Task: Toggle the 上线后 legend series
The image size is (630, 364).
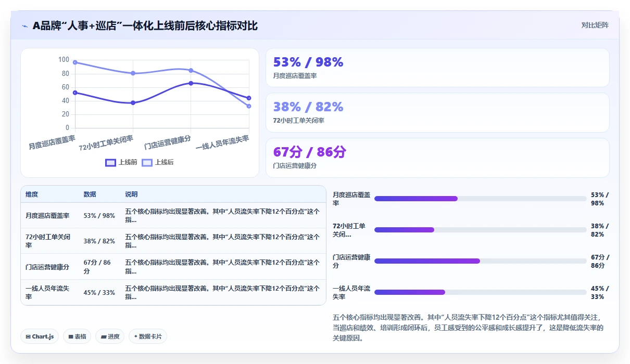Action: [158, 162]
